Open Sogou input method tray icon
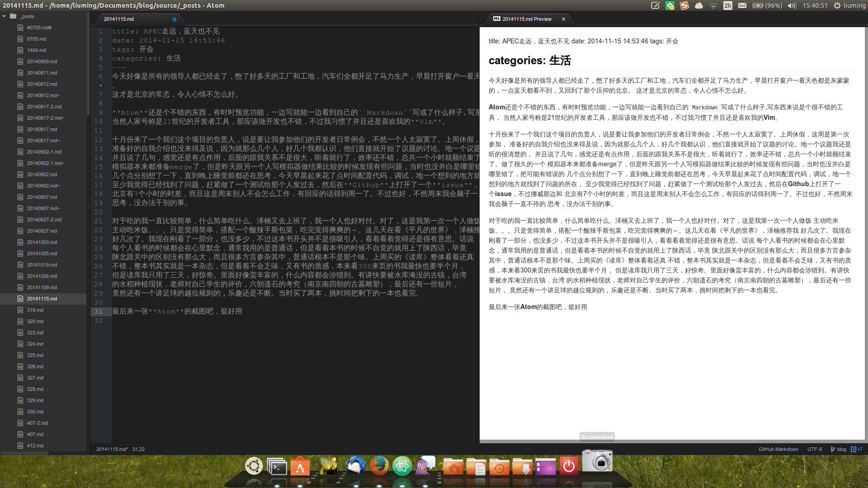 point(684,5)
